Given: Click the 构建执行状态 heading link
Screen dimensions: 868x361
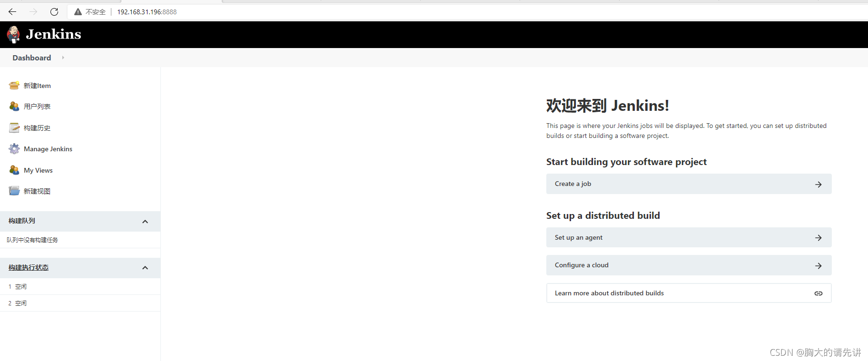Looking at the screenshot, I should point(29,267).
